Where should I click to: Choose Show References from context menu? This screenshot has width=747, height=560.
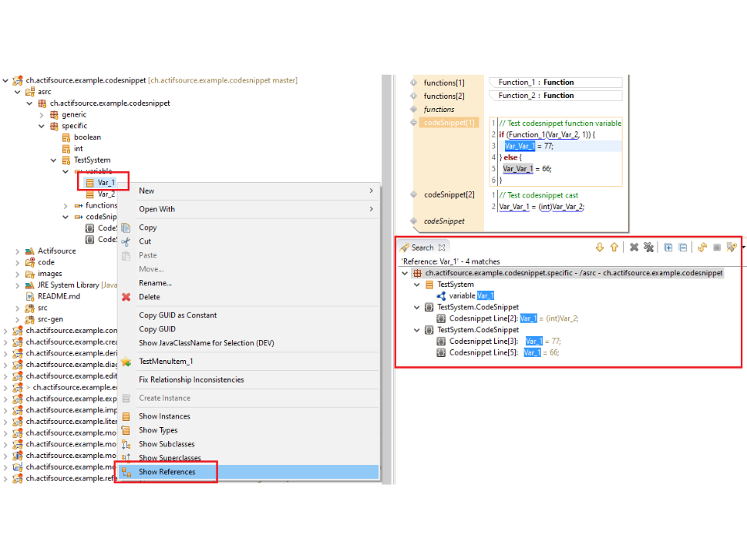pyautogui.click(x=167, y=472)
